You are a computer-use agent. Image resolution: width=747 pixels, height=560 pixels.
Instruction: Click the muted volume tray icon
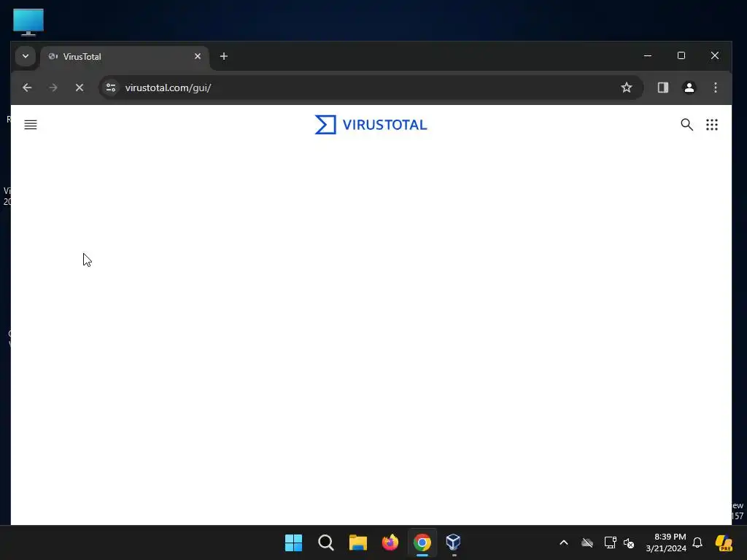(629, 542)
